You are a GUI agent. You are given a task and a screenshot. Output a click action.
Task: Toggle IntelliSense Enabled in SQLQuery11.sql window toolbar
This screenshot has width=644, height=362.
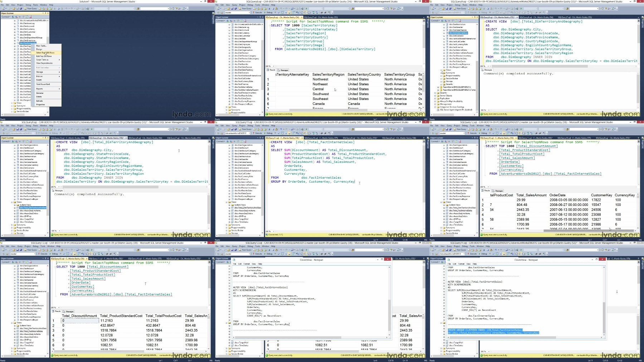[x=289, y=133]
